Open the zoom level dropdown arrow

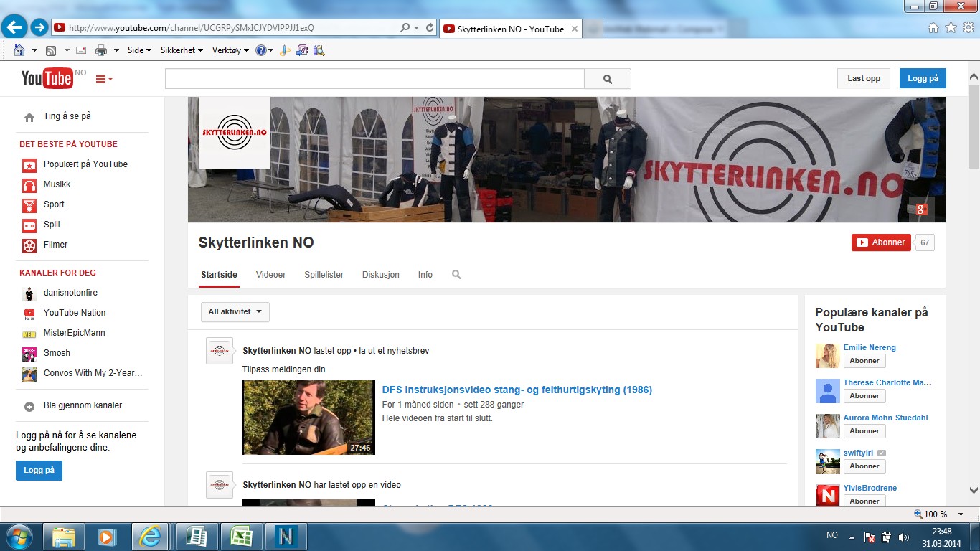pyautogui.click(x=963, y=514)
